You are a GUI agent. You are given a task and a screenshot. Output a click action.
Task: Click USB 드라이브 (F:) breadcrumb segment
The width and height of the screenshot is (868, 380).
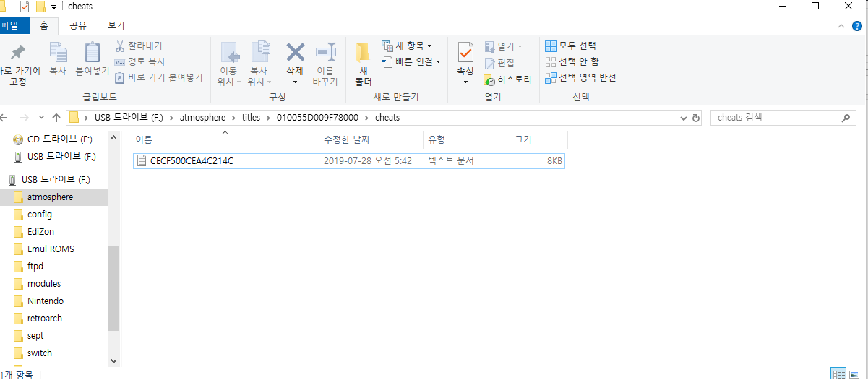[x=128, y=118]
